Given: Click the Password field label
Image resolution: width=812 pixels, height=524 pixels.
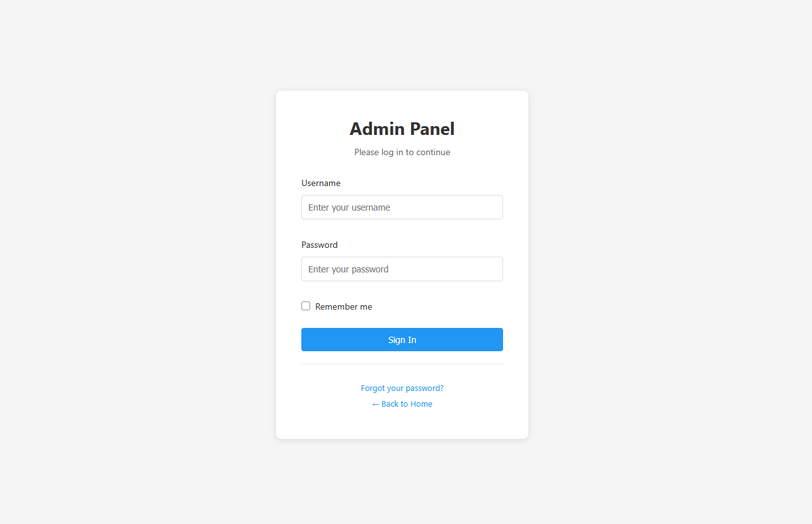Looking at the screenshot, I should click(319, 245).
